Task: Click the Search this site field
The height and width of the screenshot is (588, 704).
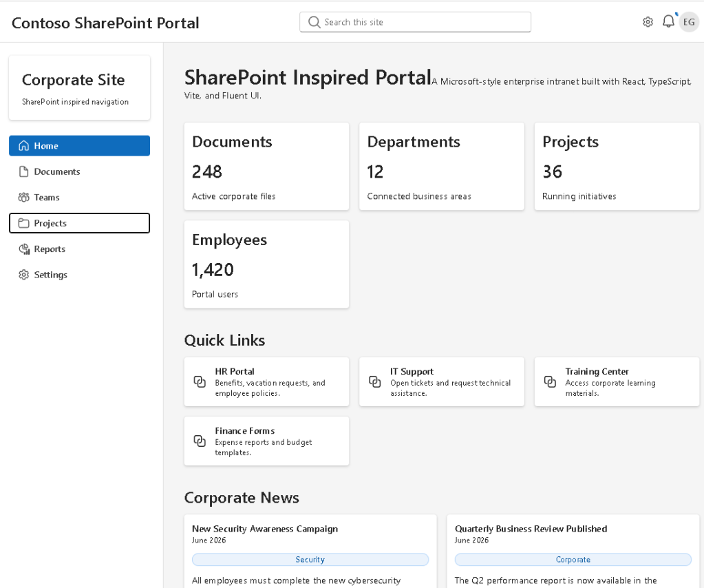Action: [415, 22]
